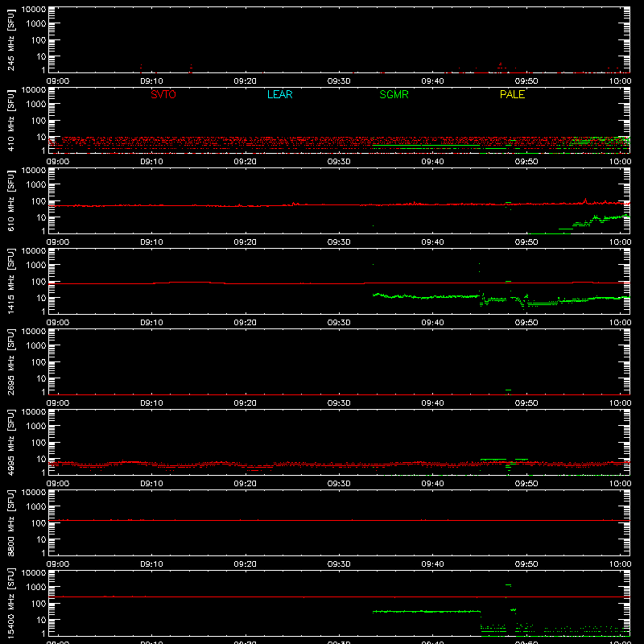The image size is (644, 644).
Task: Click the 4995 MHz [SFU] axis label
Action: click(11, 443)
